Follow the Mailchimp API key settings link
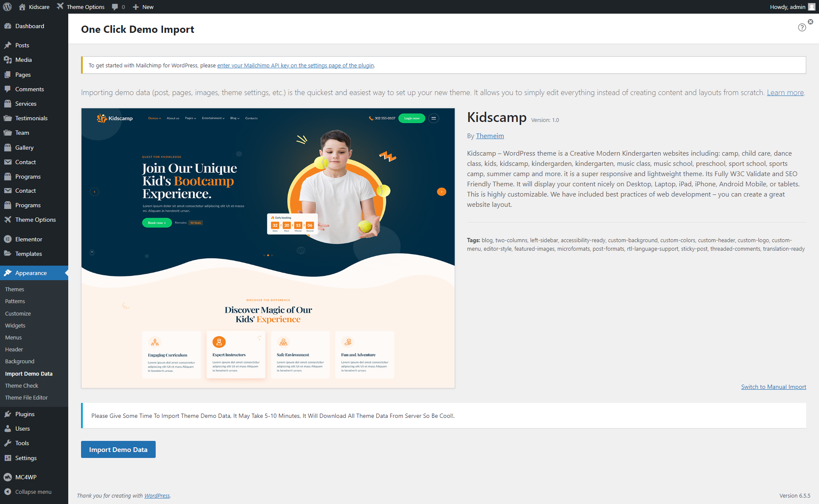 coord(296,65)
